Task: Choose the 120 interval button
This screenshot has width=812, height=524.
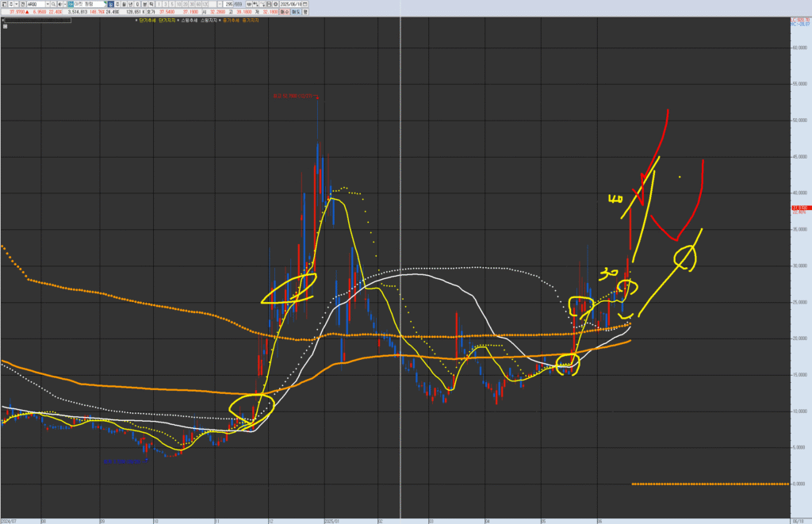Action: coord(205,4)
